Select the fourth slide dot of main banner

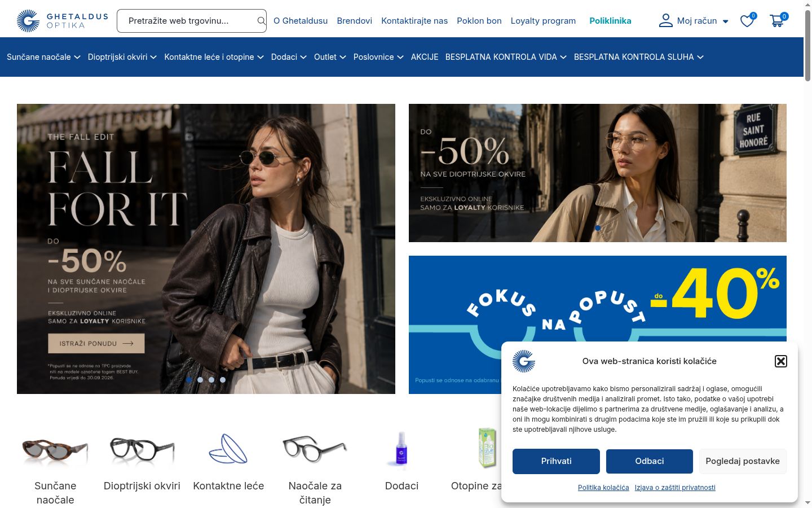pyautogui.click(x=223, y=380)
